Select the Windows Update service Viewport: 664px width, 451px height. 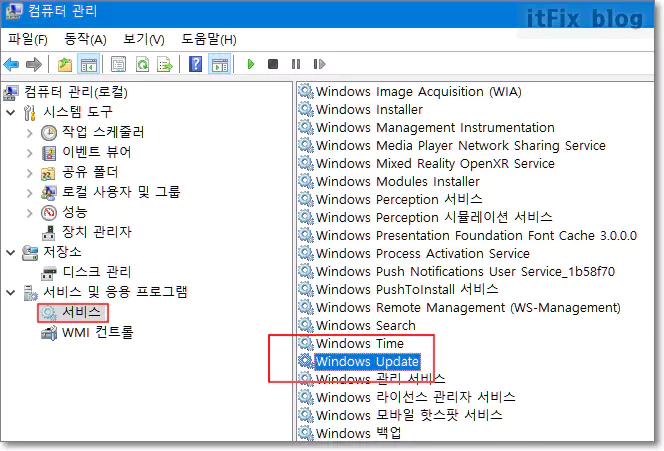367,362
